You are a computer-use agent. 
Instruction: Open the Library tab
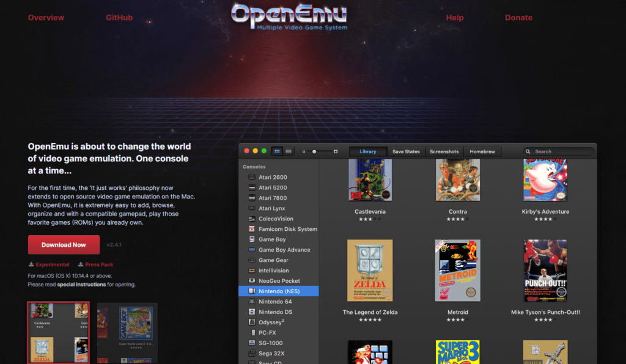coord(367,151)
